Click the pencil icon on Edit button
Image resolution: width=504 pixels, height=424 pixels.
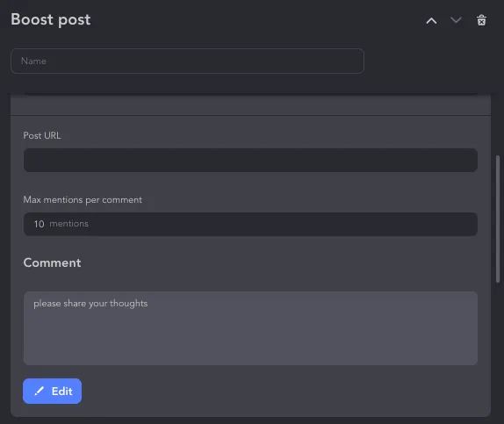coord(40,391)
